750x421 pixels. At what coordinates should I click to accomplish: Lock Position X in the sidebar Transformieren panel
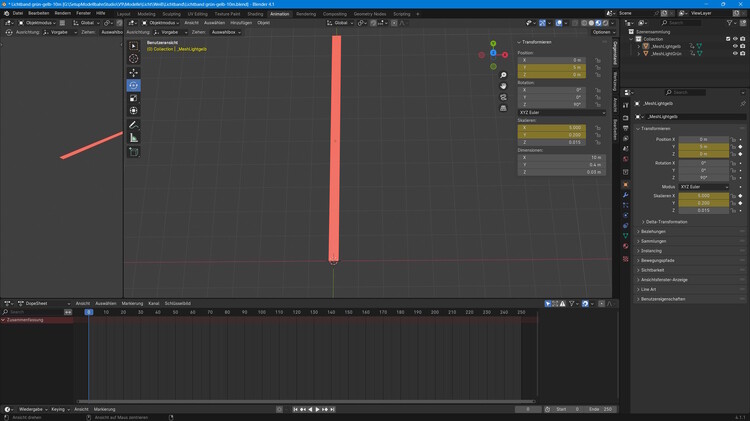tap(598, 60)
